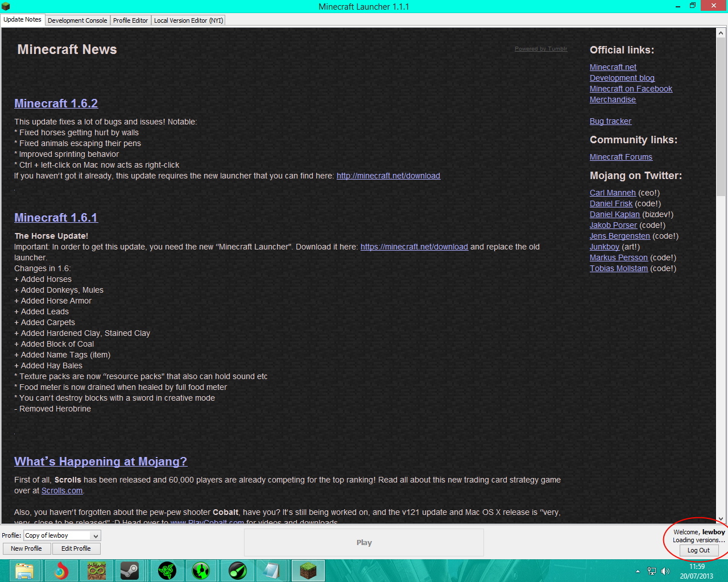Click the "Loading versions..." status text
The image size is (728, 582).
[699, 540]
